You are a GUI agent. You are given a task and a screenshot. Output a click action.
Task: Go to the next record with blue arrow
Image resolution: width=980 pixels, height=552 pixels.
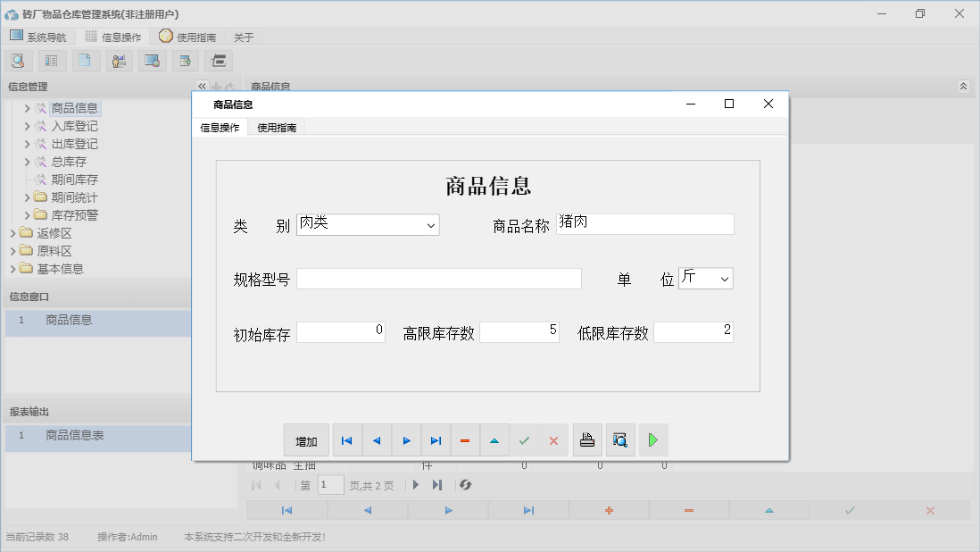click(406, 439)
